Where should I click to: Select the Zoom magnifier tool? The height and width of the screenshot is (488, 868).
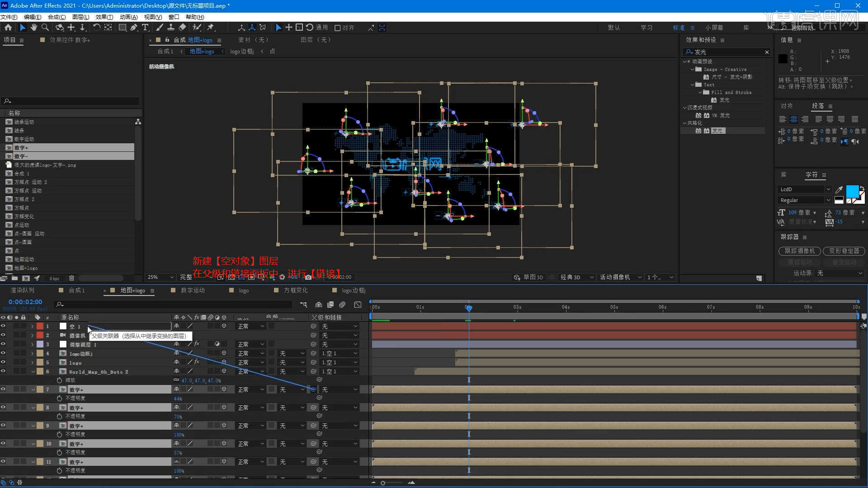tap(45, 28)
